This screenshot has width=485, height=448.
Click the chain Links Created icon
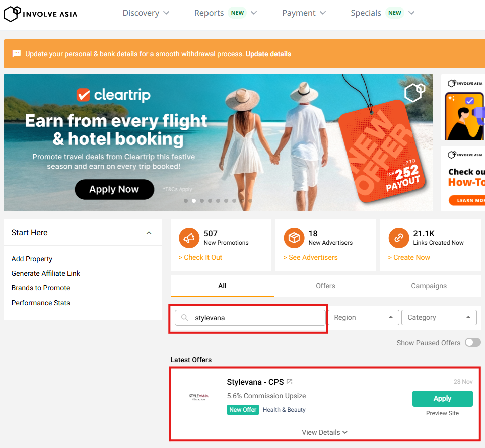[x=398, y=238]
